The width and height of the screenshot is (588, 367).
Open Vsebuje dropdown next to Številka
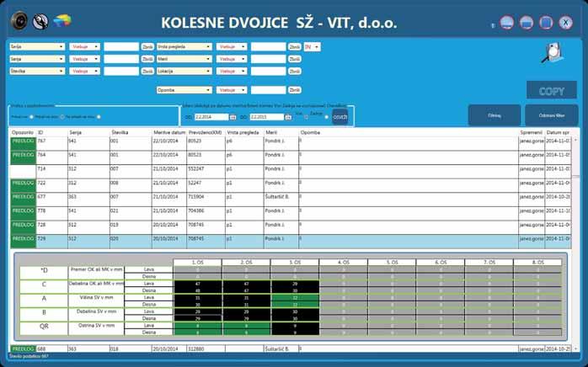pos(84,71)
